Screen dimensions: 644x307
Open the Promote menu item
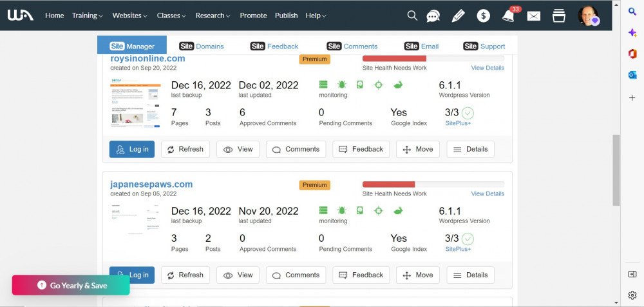click(253, 15)
